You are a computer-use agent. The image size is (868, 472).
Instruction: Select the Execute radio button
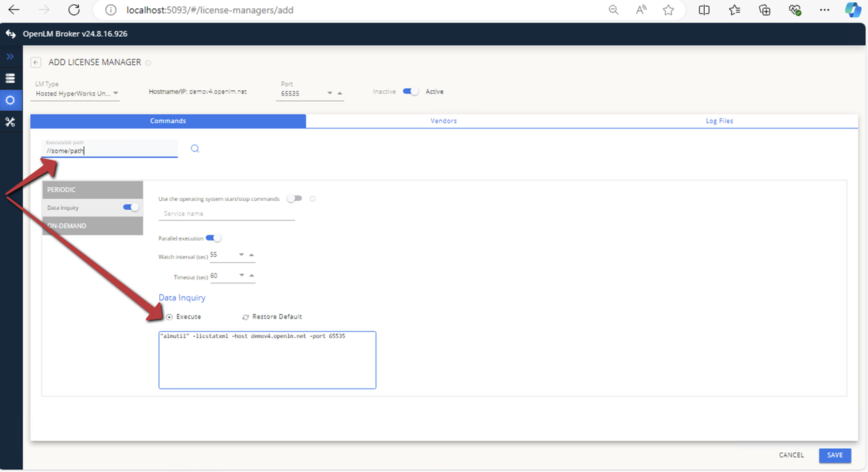169,316
